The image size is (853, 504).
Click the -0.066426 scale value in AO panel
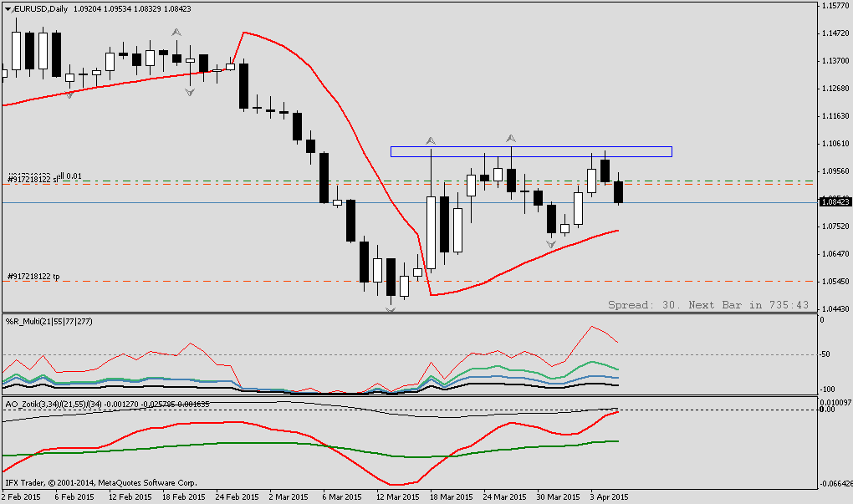point(835,483)
